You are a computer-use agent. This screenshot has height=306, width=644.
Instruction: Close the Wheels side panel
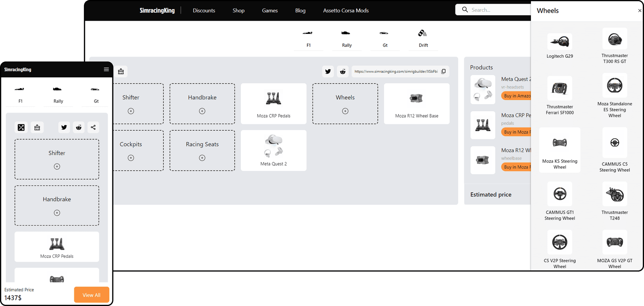coord(639,11)
